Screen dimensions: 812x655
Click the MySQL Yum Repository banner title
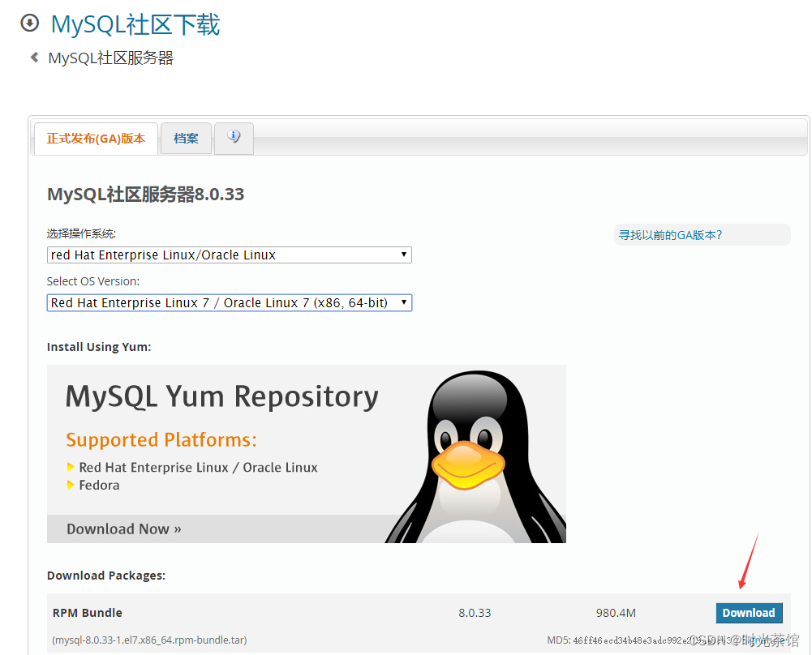[x=222, y=397]
